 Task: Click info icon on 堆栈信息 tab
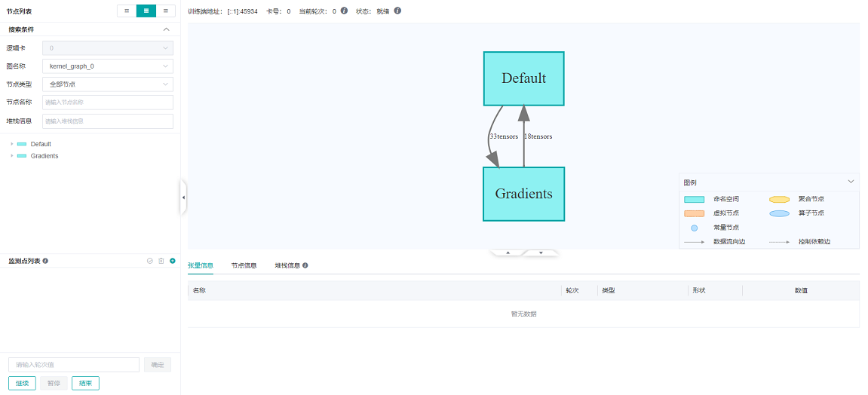(x=305, y=265)
